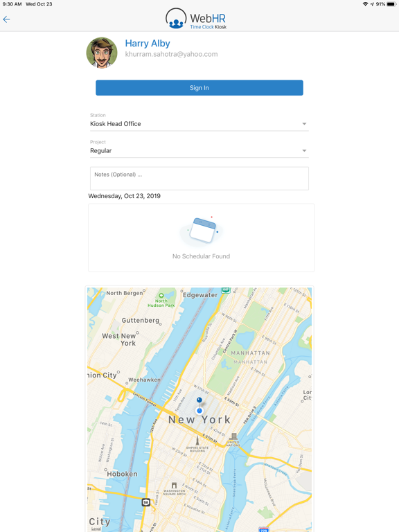Tap the empty calendar icon
399x532 pixels.
click(x=202, y=231)
